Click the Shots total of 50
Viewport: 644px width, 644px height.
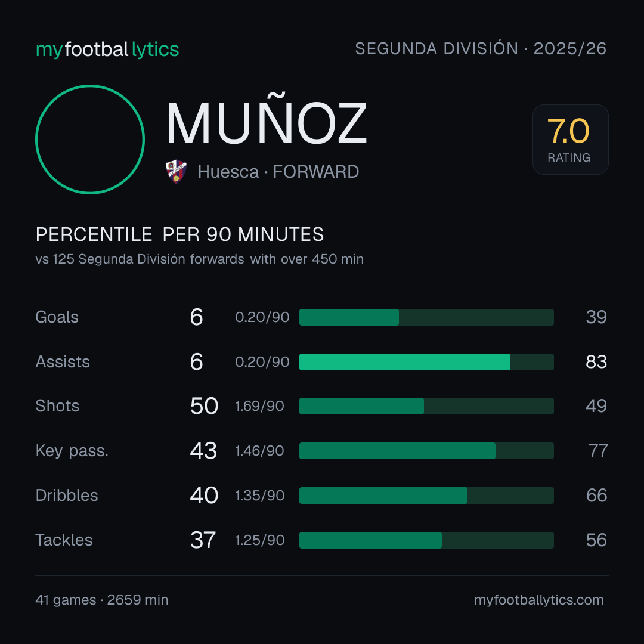(x=204, y=406)
